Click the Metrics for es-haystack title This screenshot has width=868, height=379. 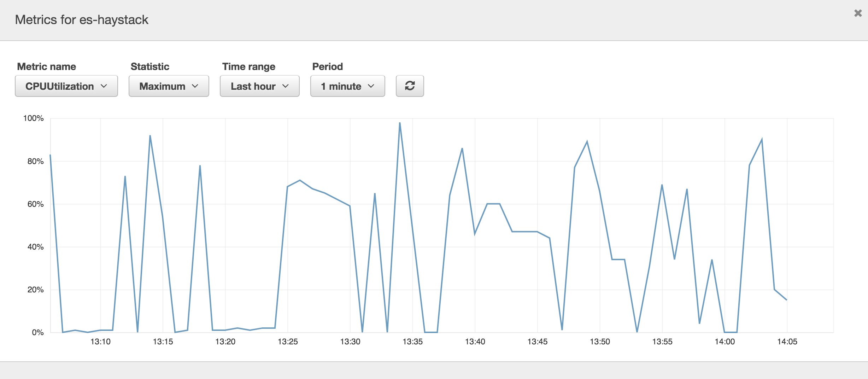[81, 20]
